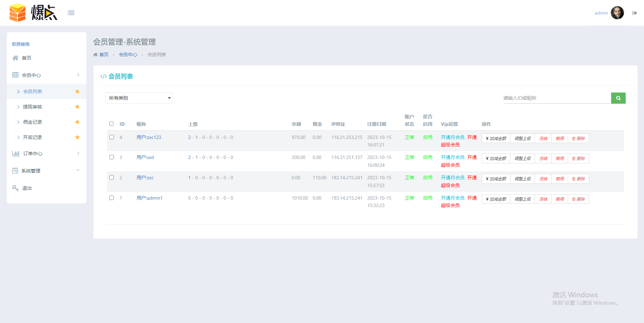Click 开通月会员 for user zxc

[x=453, y=178]
